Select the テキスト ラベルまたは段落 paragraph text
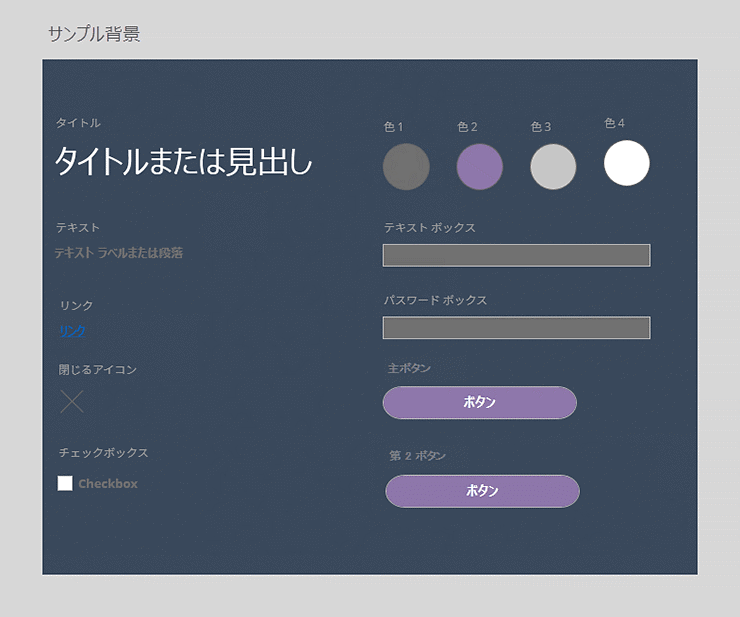This screenshot has width=740, height=617. (119, 253)
